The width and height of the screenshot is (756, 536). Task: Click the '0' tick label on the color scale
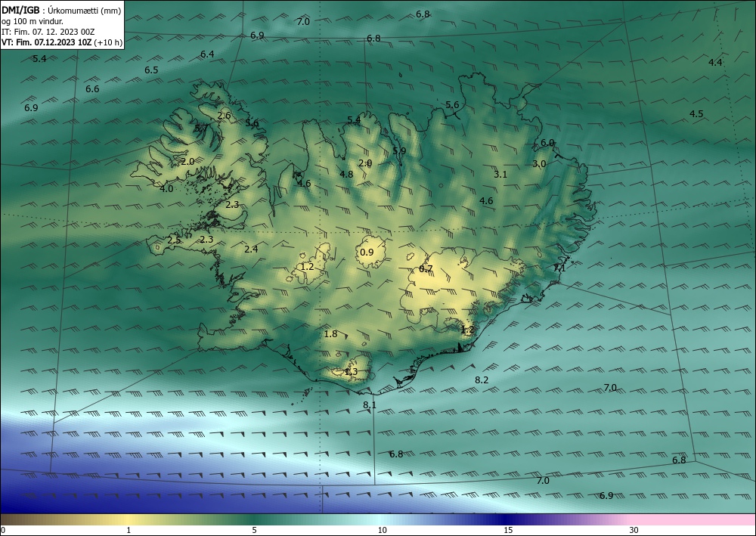point(3,531)
